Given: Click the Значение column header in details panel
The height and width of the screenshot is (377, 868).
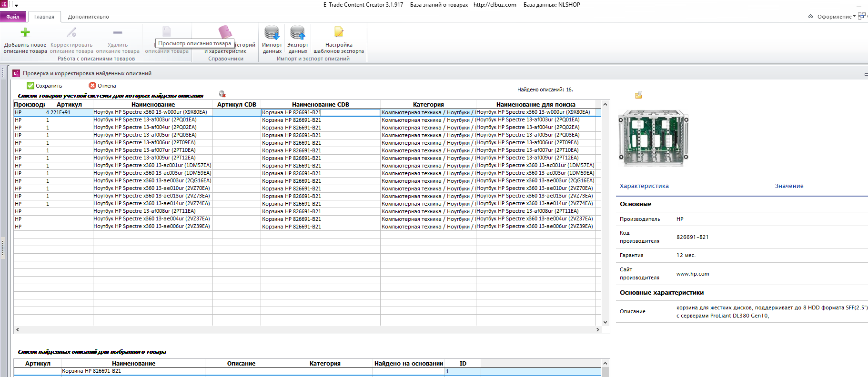Looking at the screenshot, I should point(789,186).
